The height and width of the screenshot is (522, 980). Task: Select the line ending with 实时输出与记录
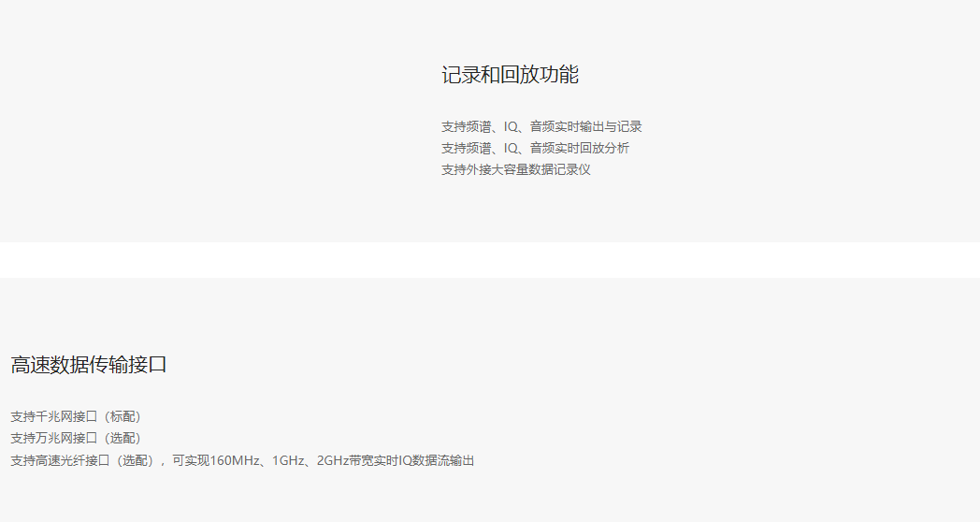click(541, 126)
